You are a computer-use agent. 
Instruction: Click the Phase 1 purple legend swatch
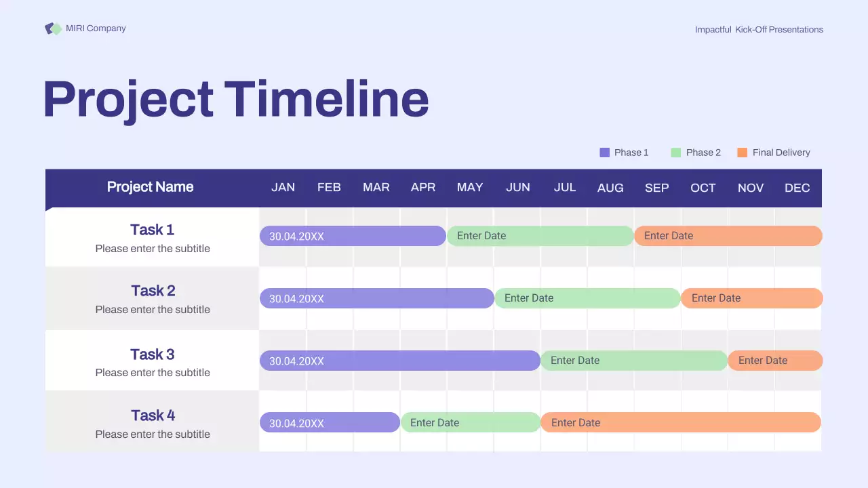[x=605, y=152]
